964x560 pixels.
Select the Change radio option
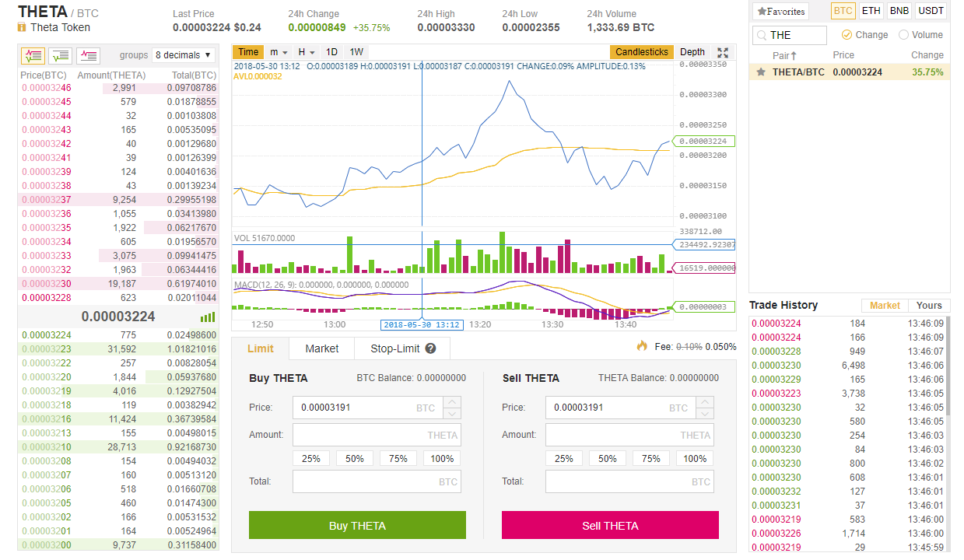[864, 35]
